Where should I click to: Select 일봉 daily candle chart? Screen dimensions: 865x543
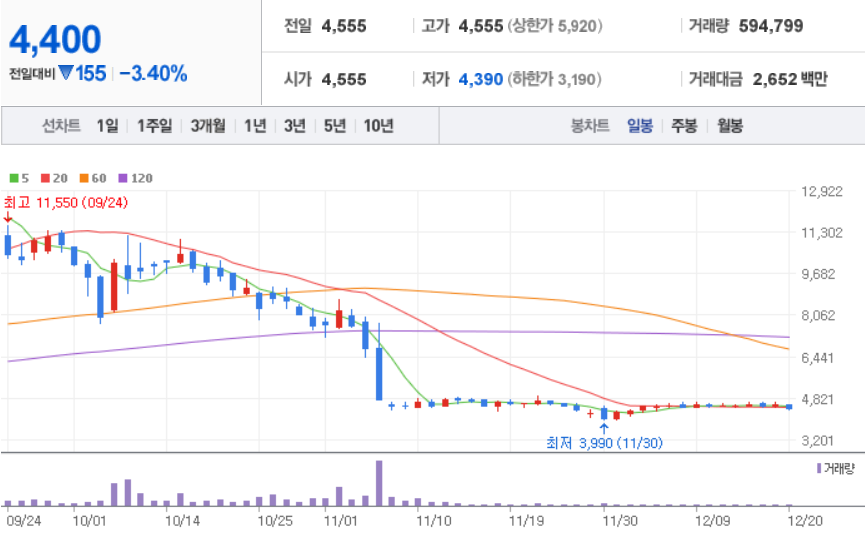tap(640, 126)
